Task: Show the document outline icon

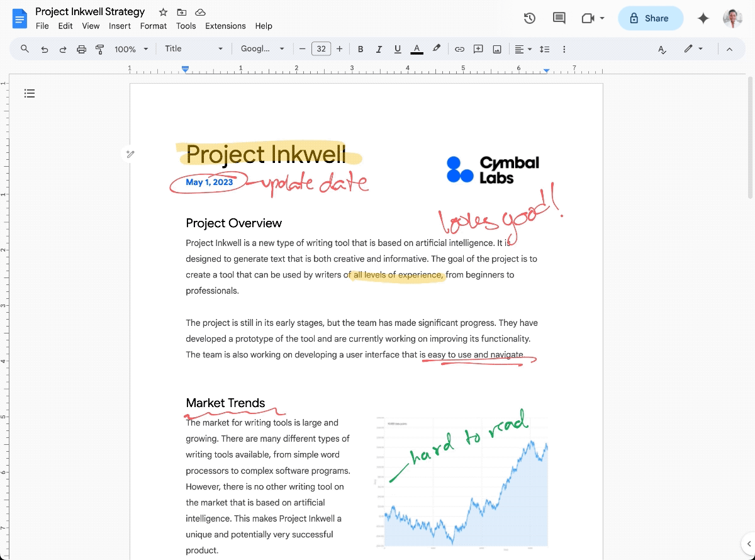Action: point(30,94)
